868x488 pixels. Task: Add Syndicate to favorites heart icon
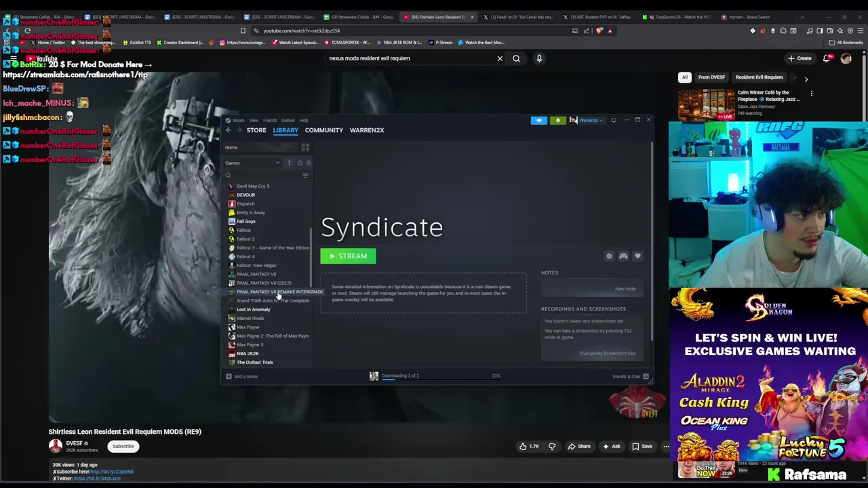pos(637,256)
